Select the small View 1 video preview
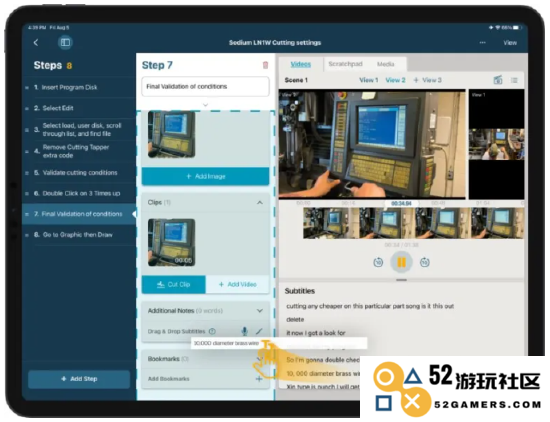 (496, 144)
